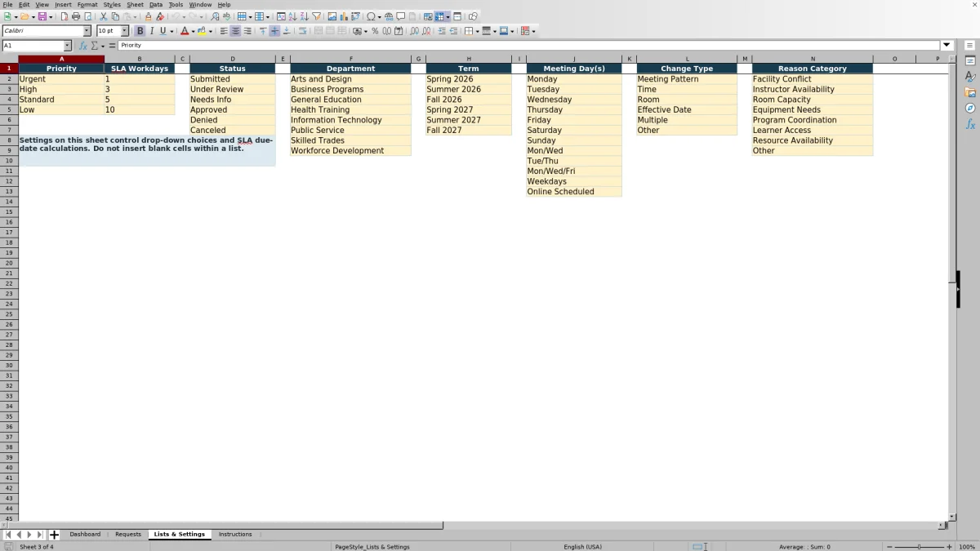Open Font Color dropdown arrow
Screen dimensions: 980x551
click(x=193, y=31)
